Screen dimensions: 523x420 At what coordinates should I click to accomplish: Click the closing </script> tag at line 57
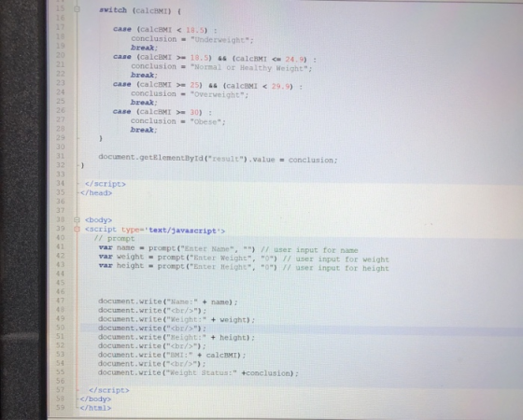pyautogui.click(x=109, y=390)
